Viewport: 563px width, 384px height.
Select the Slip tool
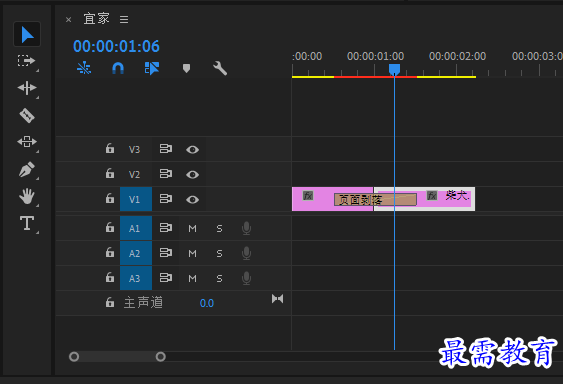pyautogui.click(x=27, y=142)
